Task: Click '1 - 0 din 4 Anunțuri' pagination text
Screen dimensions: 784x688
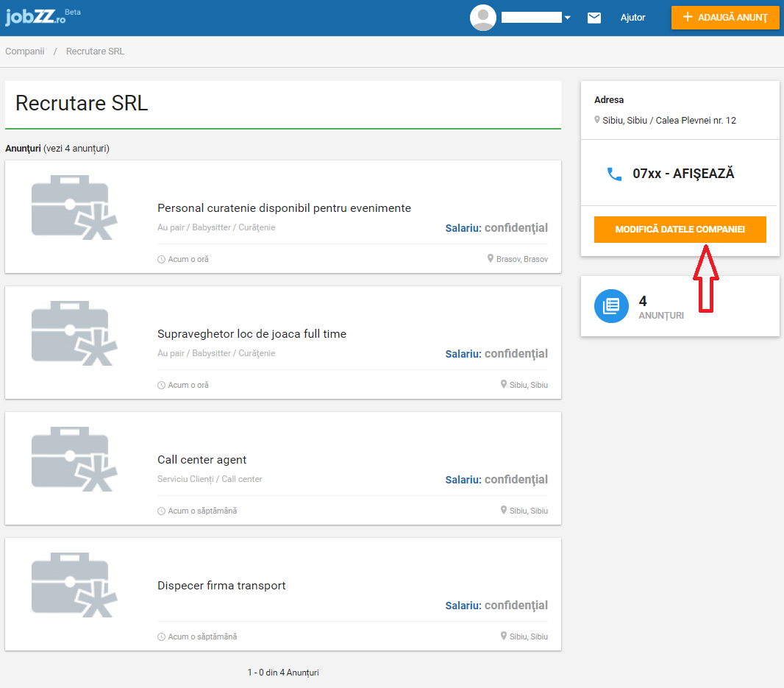Action: pyautogui.click(x=283, y=673)
